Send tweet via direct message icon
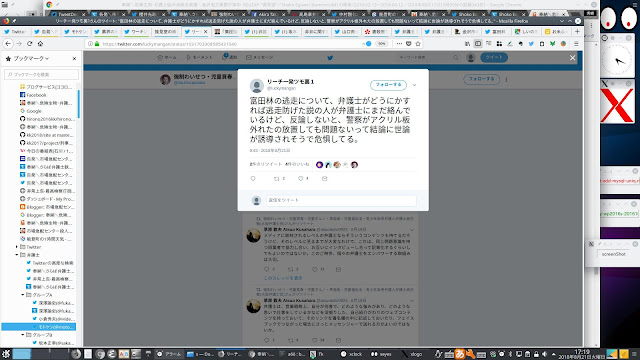Screen dimensions: 640x360 (x=324, y=179)
